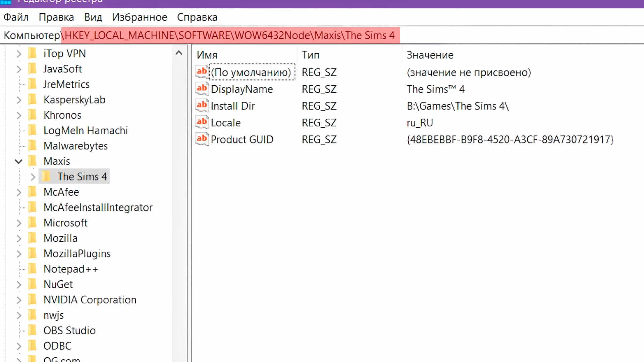
Task: Select the NuGet folder icon
Action: (x=33, y=284)
